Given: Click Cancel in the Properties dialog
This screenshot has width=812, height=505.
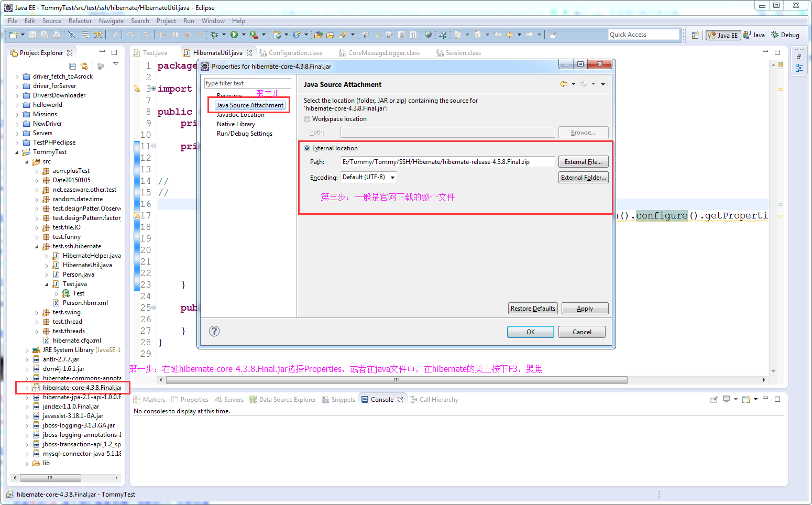Looking at the screenshot, I should coord(581,332).
